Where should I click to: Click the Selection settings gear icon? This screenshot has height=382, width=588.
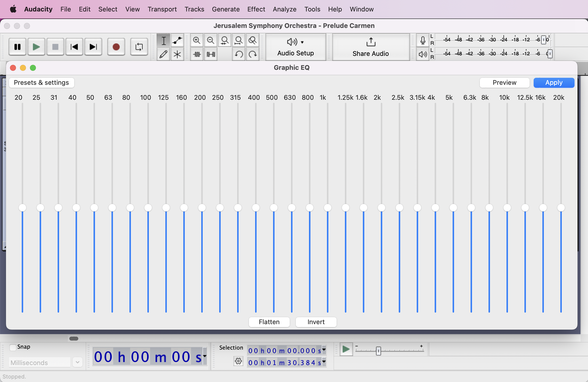tap(238, 361)
